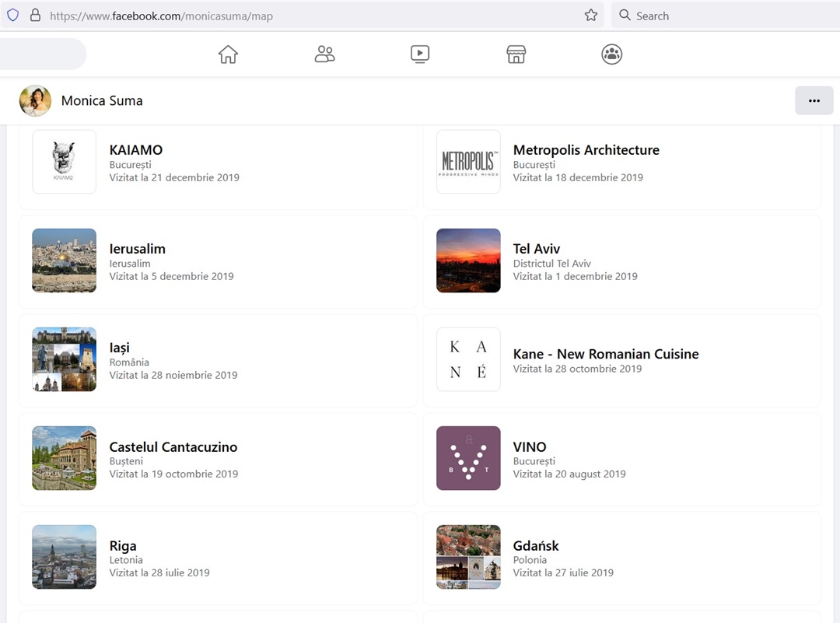This screenshot has height=623, width=840.
Task: Open Metropolis Architecture check-in
Action: tap(586, 150)
